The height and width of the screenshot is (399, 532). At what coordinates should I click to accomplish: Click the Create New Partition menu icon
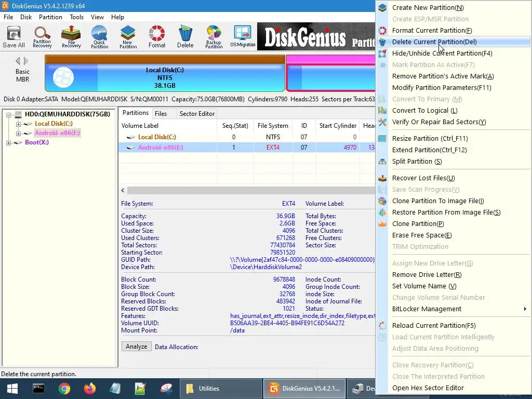coord(382,7)
